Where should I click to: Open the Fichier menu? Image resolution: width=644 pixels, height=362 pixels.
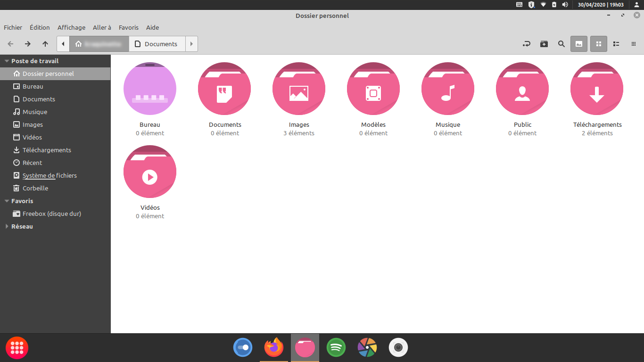coord(13,27)
